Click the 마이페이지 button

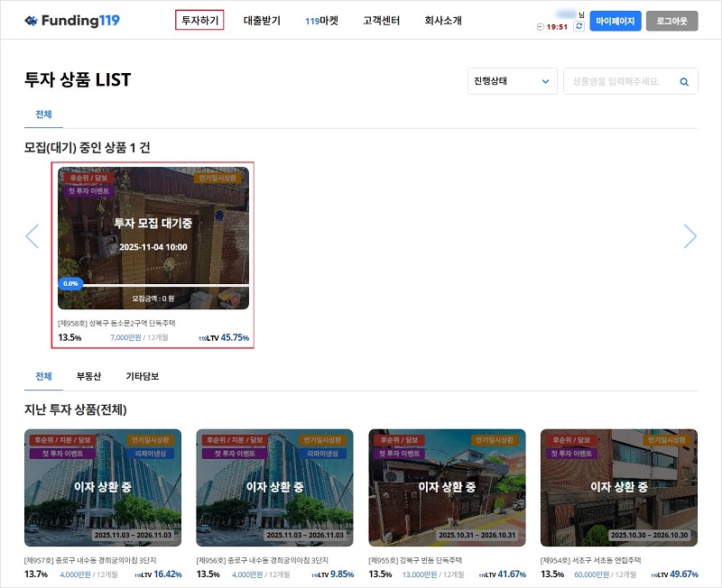[616, 21]
